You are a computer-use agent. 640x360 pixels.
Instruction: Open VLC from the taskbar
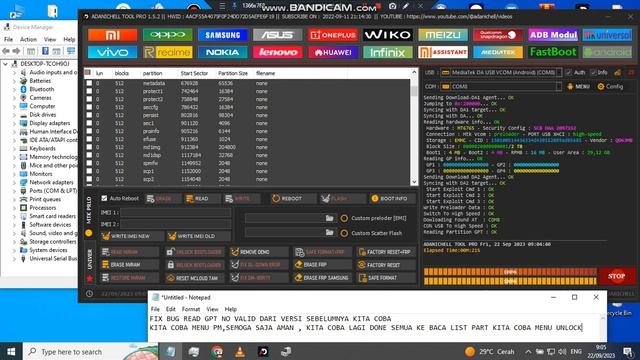(240, 351)
